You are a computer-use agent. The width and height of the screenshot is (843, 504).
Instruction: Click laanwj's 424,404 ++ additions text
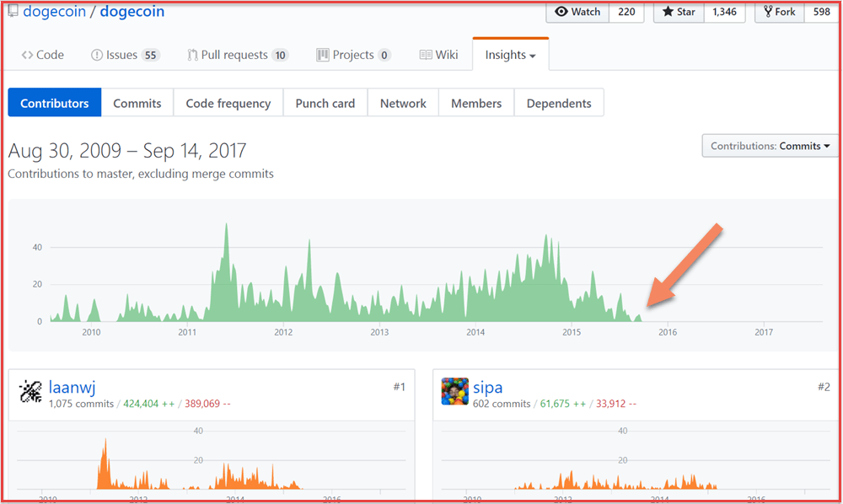coord(149,404)
